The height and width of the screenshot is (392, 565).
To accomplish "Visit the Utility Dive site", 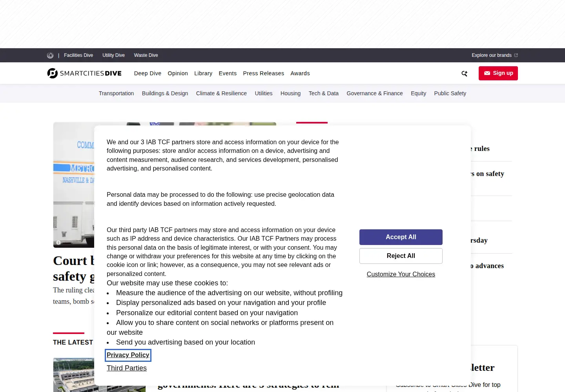I will (113, 55).
